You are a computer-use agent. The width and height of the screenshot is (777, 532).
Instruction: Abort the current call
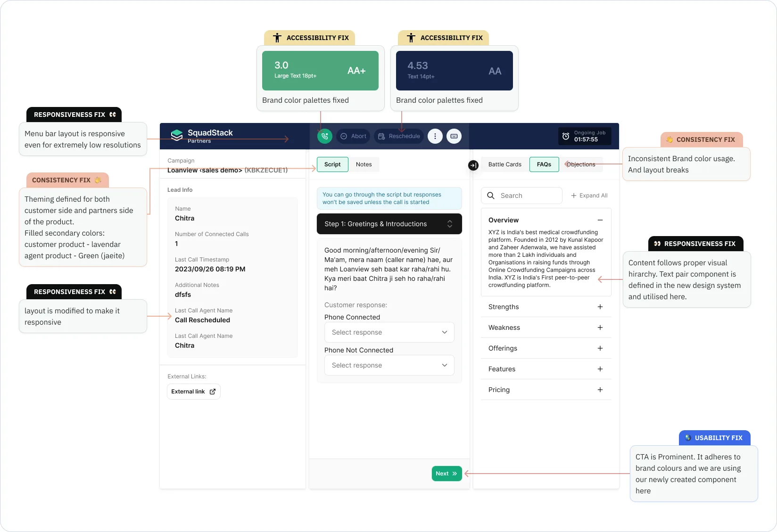353,136
